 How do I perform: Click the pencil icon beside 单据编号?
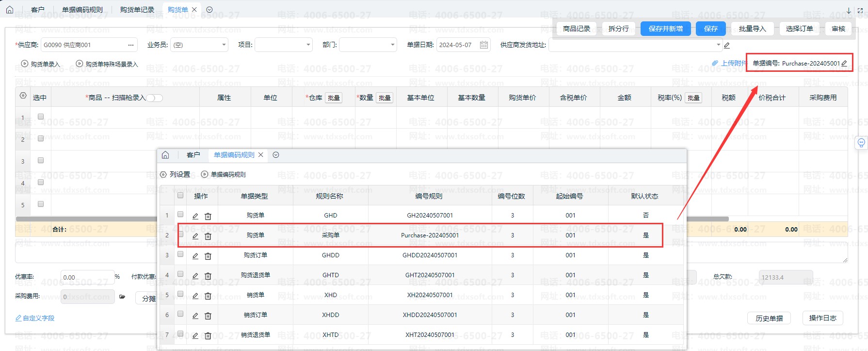point(844,63)
